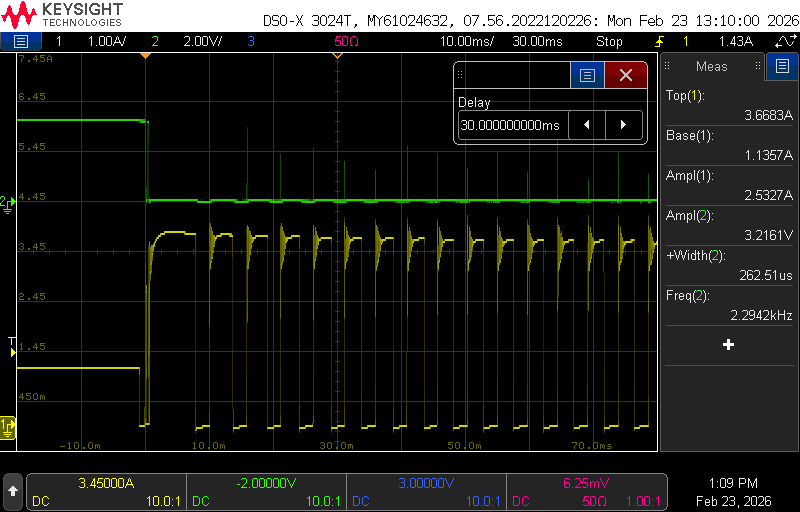Increase delay with the right arrow
Screen dimensions: 800x512
pos(623,124)
